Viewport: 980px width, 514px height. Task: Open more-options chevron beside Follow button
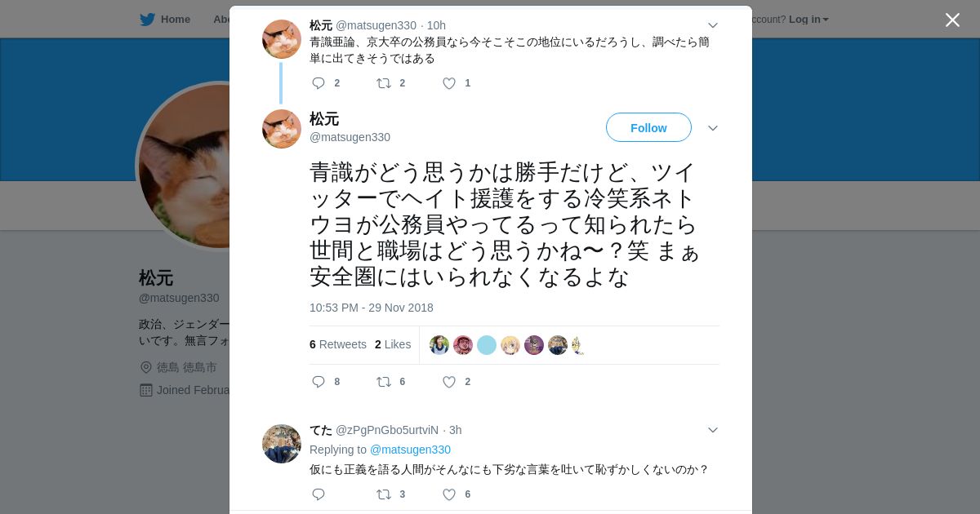tap(713, 128)
